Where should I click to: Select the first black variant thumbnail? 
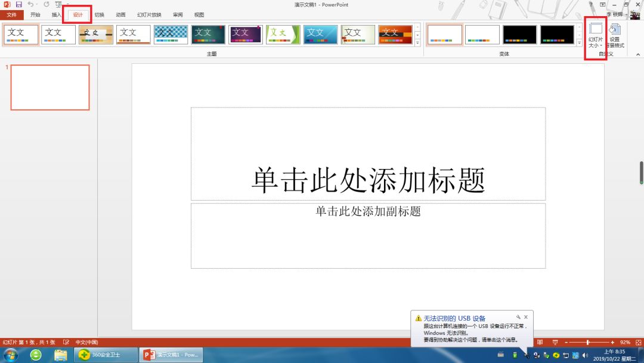(x=519, y=35)
